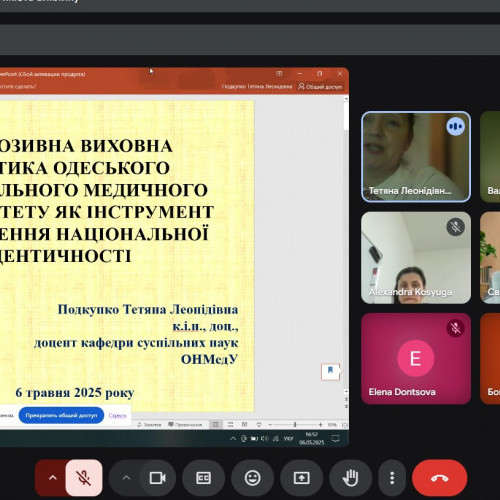Click battery icon in system tray

click(254, 439)
